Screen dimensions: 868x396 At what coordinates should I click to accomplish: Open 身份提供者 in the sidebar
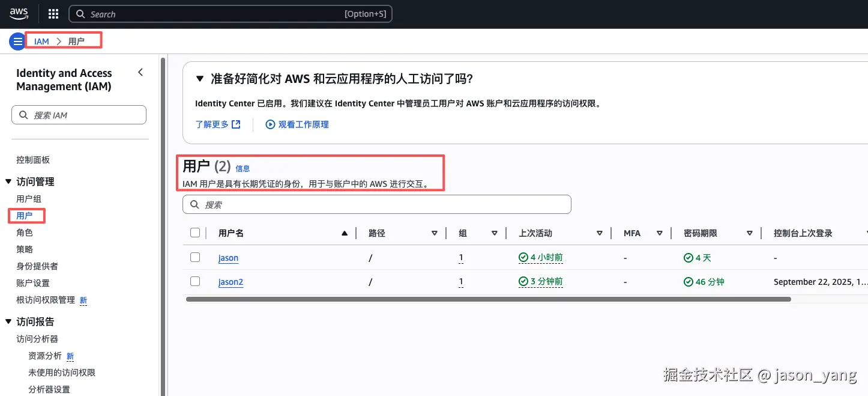(x=37, y=266)
